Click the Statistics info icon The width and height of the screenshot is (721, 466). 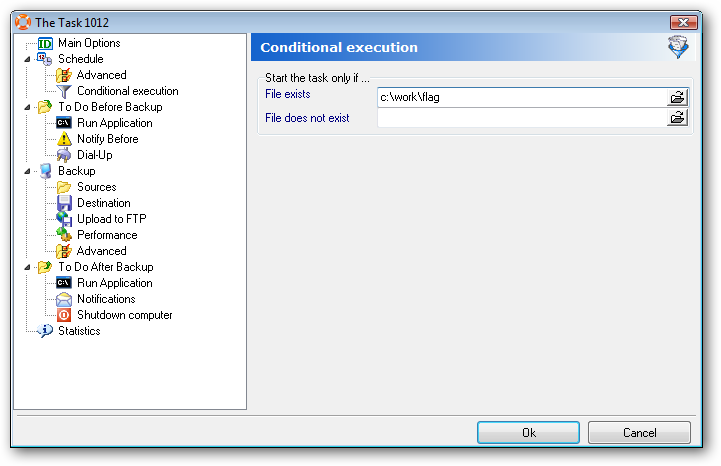click(45, 331)
